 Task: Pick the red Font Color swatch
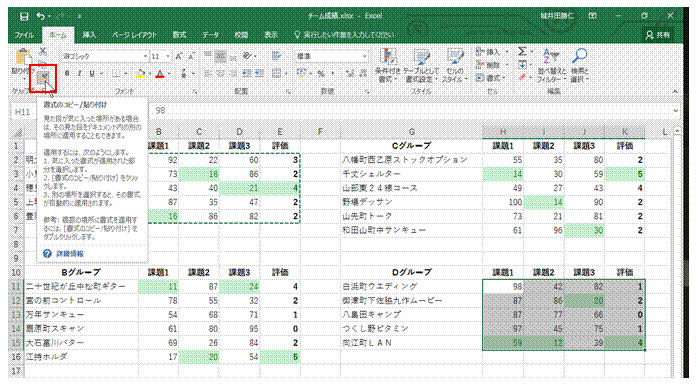(x=160, y=73)
